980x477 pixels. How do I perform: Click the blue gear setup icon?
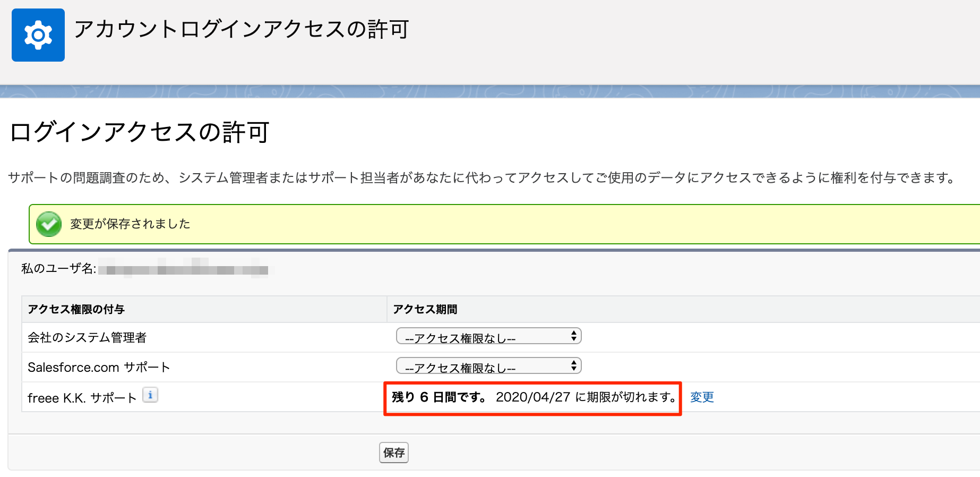tap(38, 35)
